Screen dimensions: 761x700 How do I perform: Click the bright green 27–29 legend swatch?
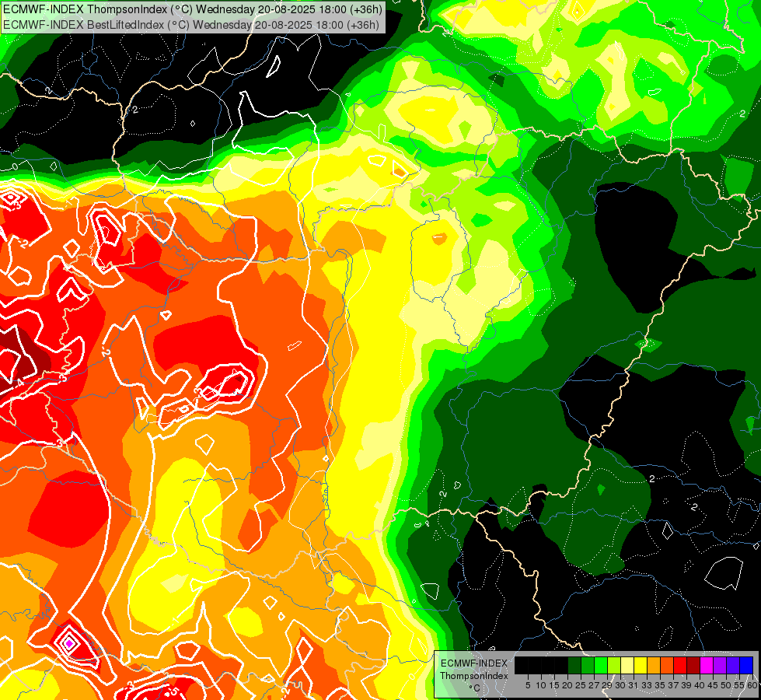601,666
